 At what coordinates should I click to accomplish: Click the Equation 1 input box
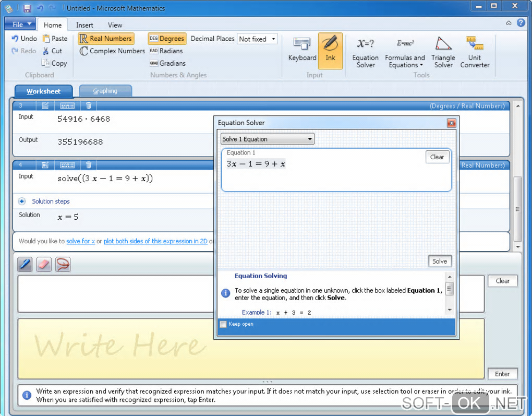pos(336,170)
